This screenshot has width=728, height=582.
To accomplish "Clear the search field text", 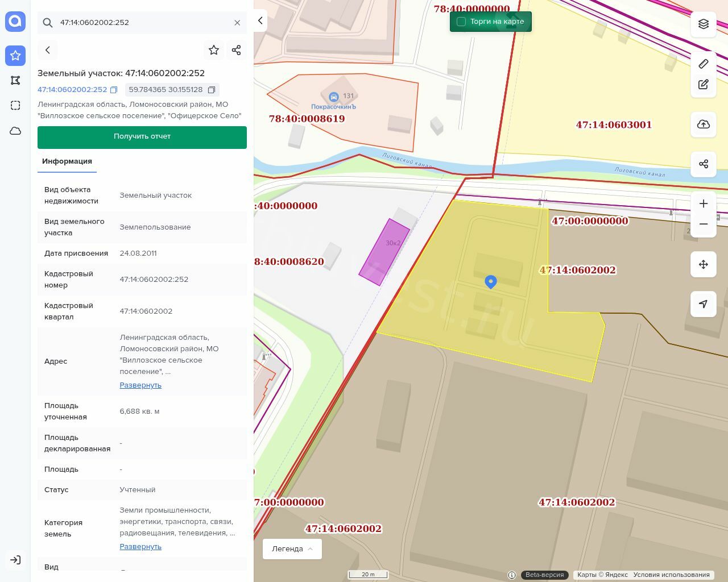I will coord(237,23).
